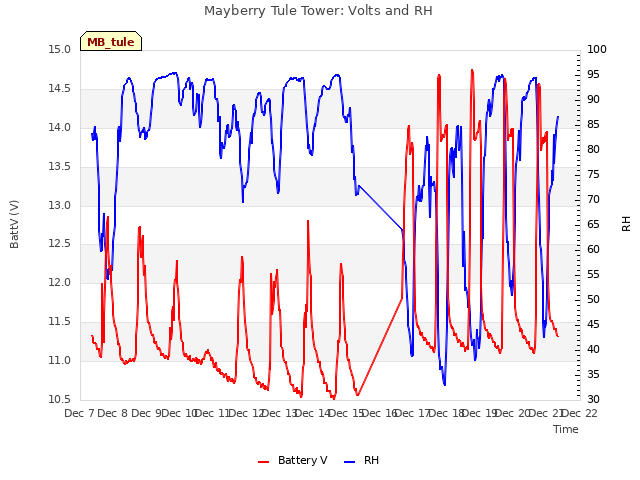Click the Dec 8 date tick label
This screenshot has height=480, width=640.
(x=113, y=413)
